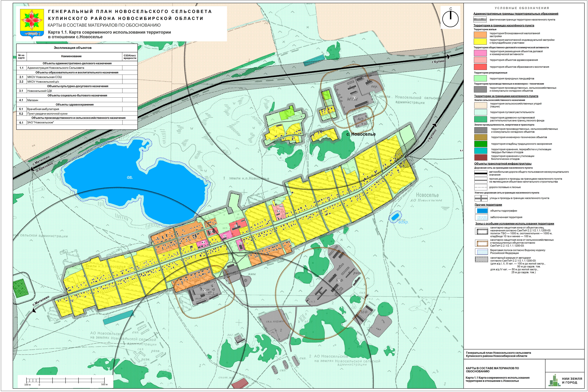Select the swamp (заболоченная территория) legend swatch
Image resolution: width=588 pixels, height=392 pixels.
click(481, 217)
